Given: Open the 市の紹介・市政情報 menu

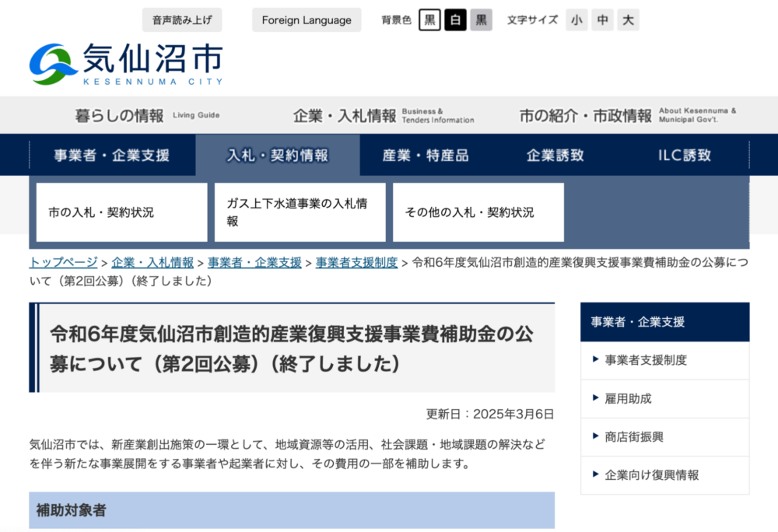Looking at the screenshot, I should 628,116.
